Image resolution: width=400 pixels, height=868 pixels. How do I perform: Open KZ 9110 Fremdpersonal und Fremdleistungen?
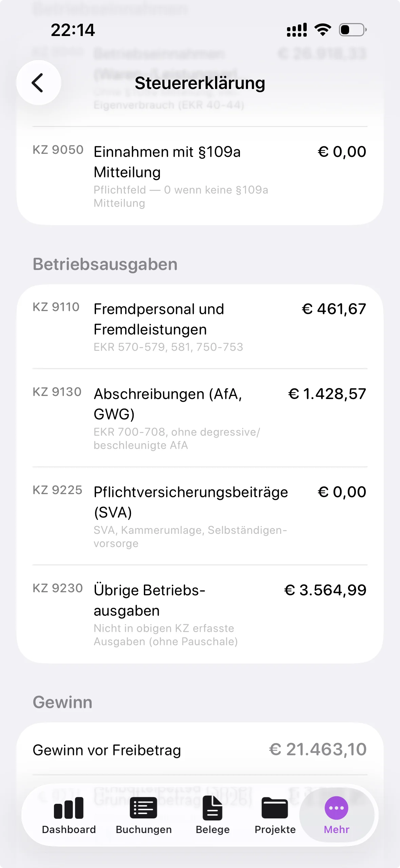200,327
